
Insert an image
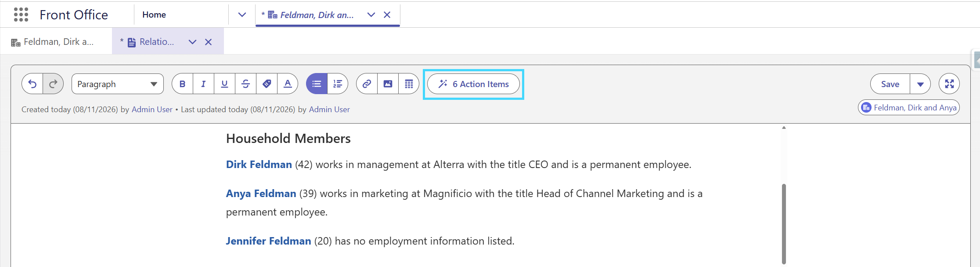point(388,84)
